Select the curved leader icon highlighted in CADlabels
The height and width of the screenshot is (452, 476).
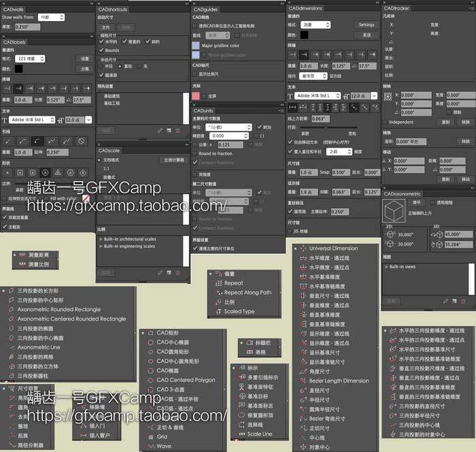coord(37,141)
